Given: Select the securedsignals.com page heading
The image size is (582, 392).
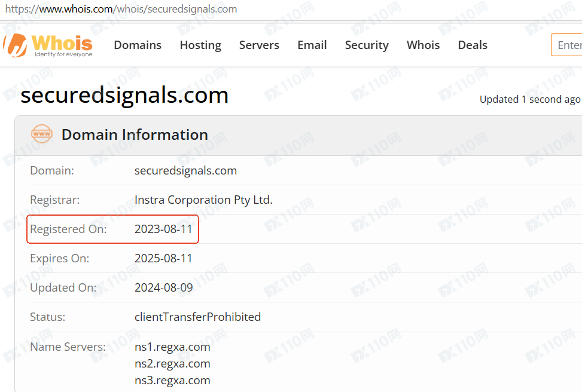Looking at the screenshot, I should point(124,95).
